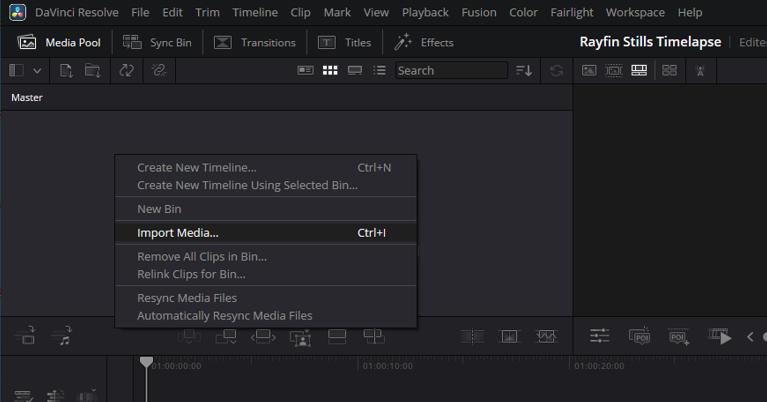Viewport: 767px width, 402px height.
Task: Click the timeline playhead marker
Action: [x=146, y=362]
